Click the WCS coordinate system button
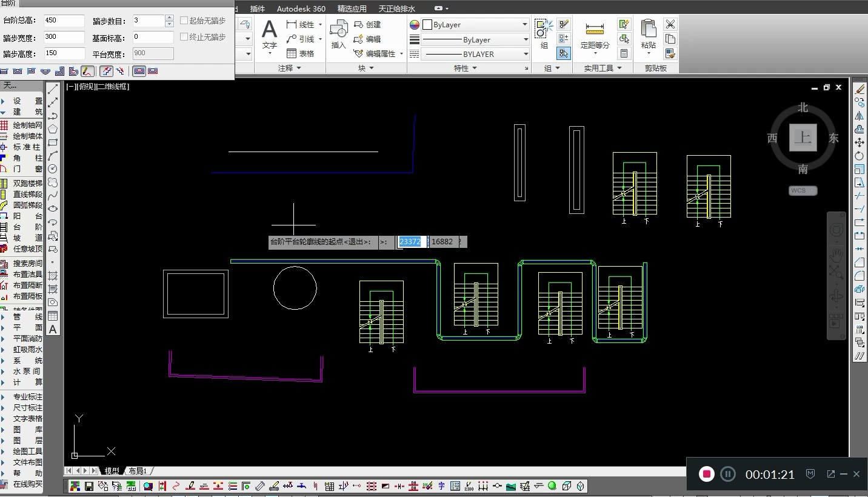 pyautogui.click(x=803, y=190)
